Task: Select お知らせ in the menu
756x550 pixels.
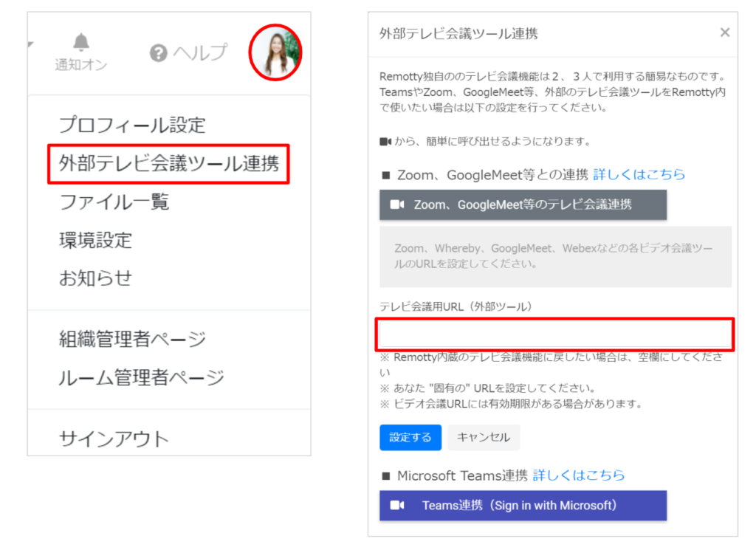Action: 95,278
